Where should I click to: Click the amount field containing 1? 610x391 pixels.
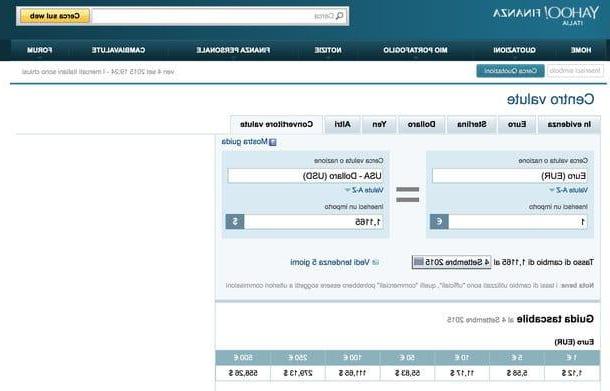point(518,222)
